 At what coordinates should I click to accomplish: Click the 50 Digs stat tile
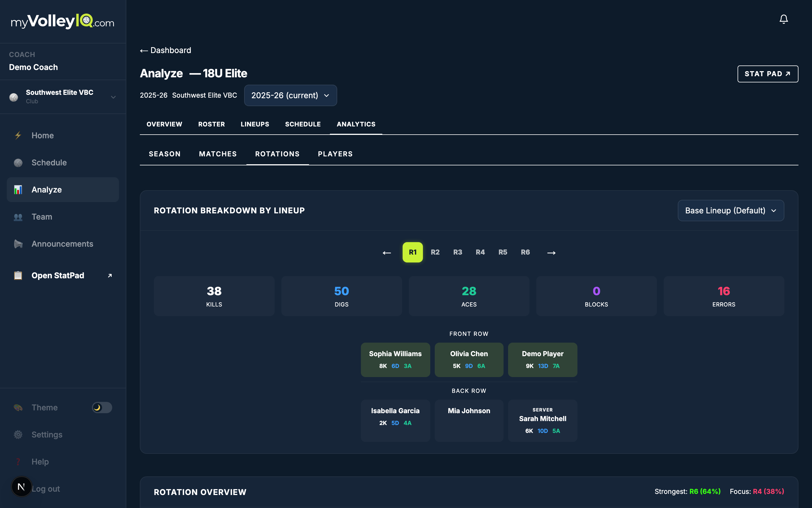[342, 296]
